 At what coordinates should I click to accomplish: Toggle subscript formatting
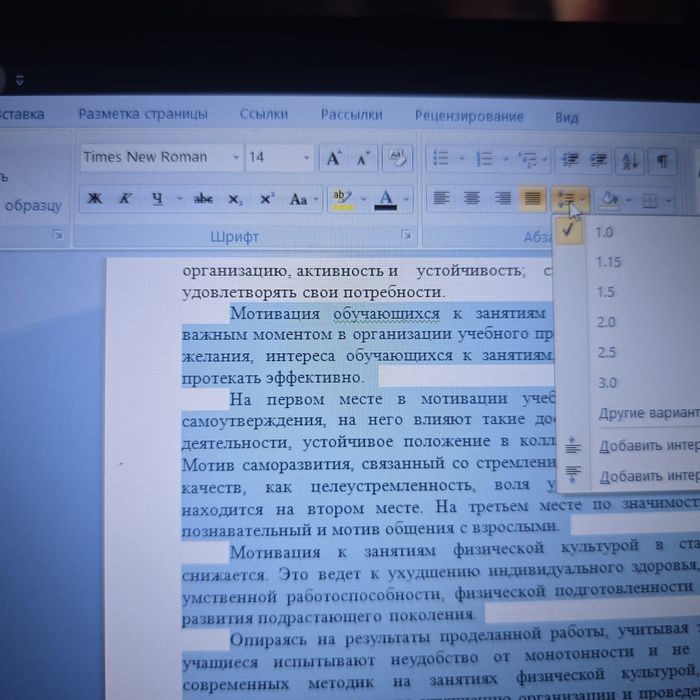[x=235, y=199]
